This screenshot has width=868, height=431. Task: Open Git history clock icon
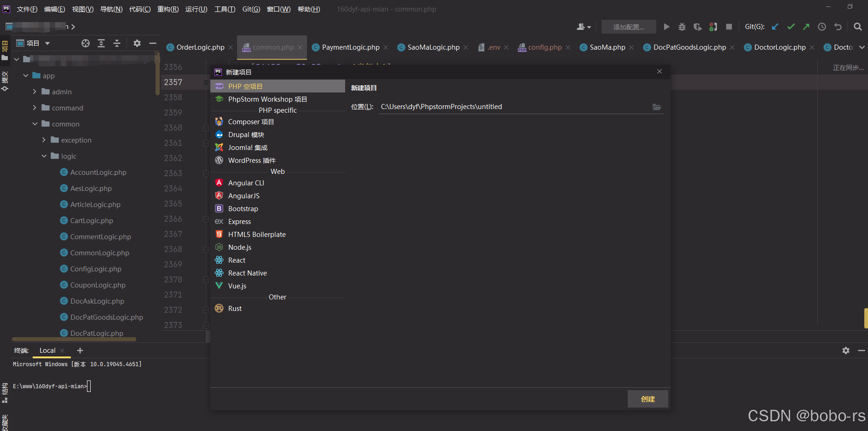coord(822,27)
